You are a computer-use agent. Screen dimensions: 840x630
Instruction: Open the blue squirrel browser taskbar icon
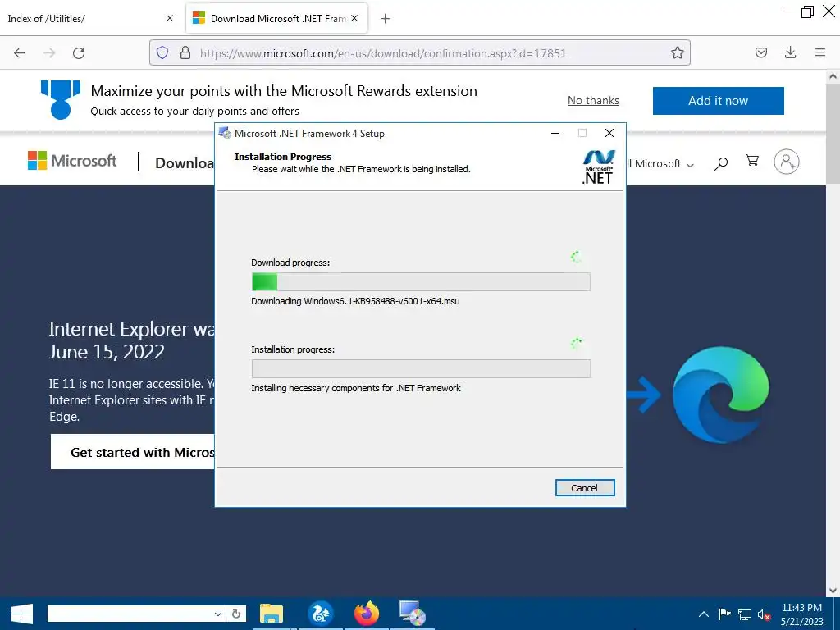pos(320,614)
